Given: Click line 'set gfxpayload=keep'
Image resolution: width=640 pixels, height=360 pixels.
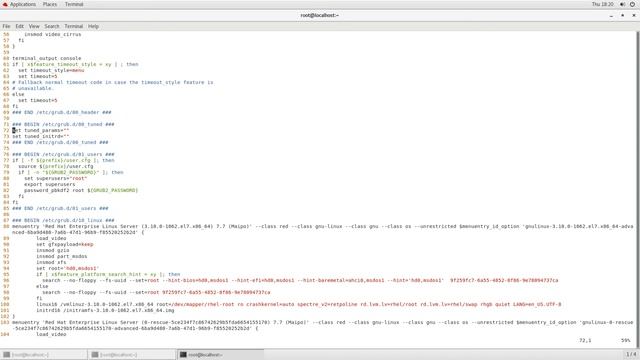Looking at the screenshot, I should pos(64,244).
